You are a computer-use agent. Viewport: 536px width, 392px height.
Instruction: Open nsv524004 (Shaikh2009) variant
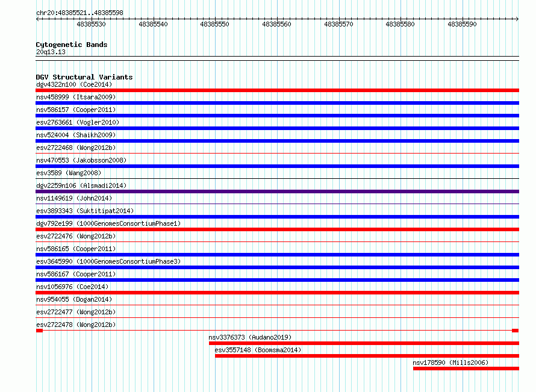pyautogui.click(x=76, y=135)
